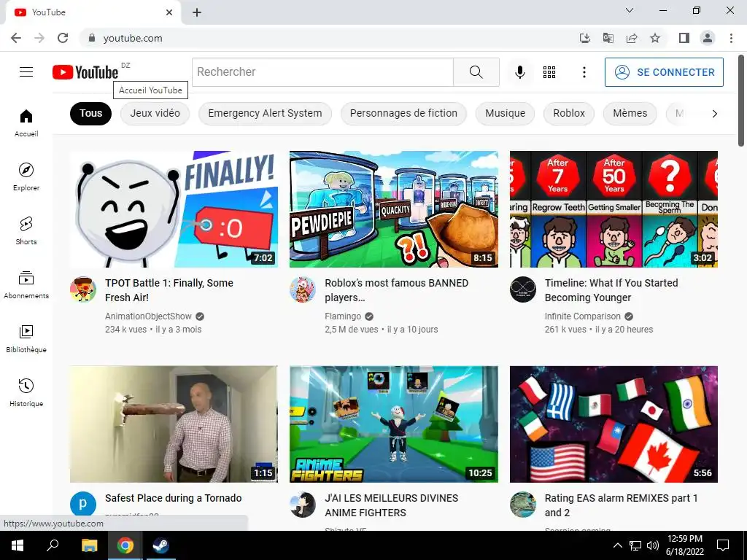
Task: Reload the page
Action: pos(63,38)
